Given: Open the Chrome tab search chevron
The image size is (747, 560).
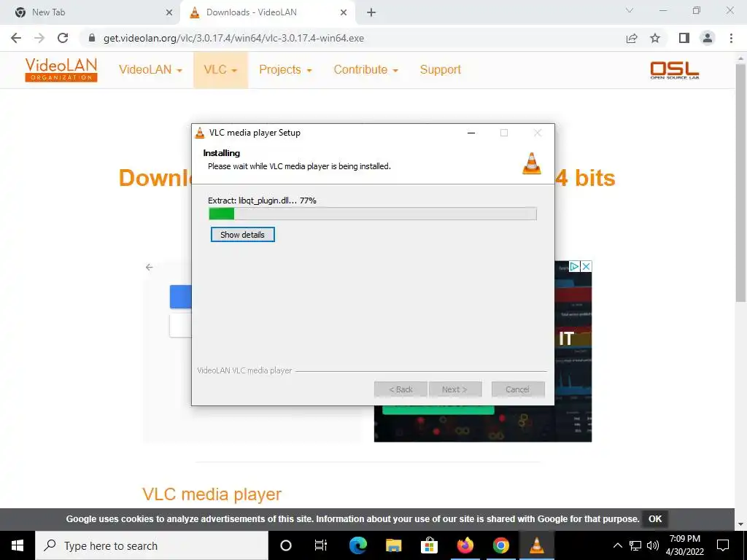Looking at the screenshot, I should tap(630, 10).
